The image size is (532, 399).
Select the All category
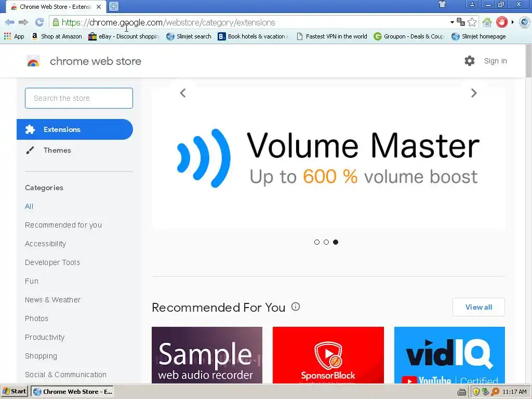(29, 206)
